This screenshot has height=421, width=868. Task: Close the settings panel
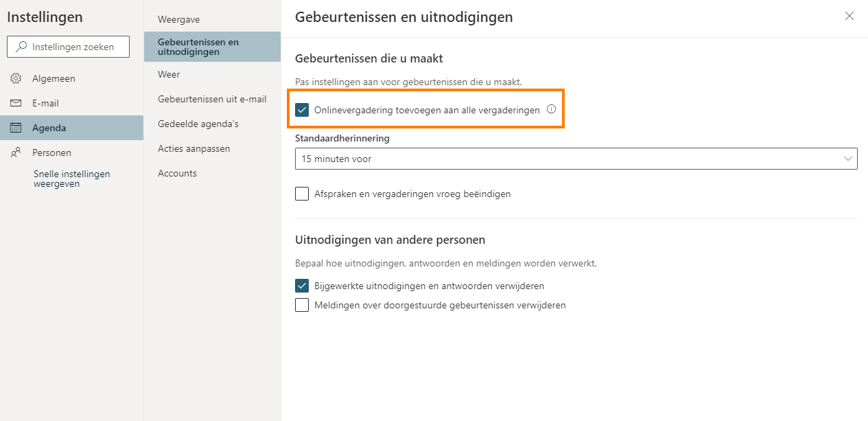click(849, 16)
